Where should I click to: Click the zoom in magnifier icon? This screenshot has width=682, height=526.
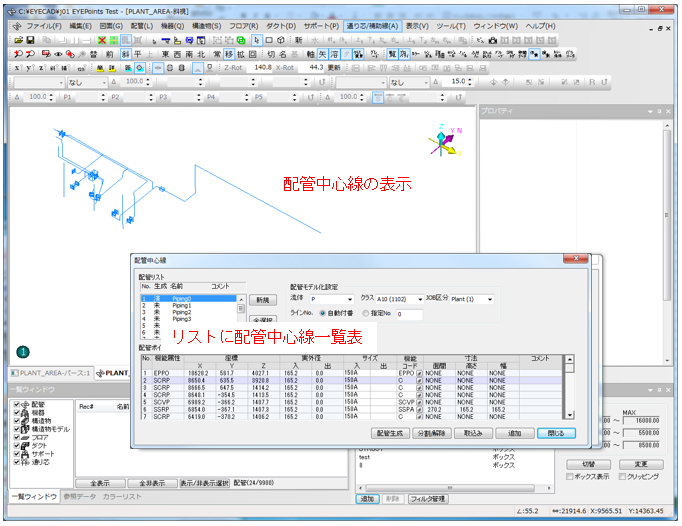point(18,54)
